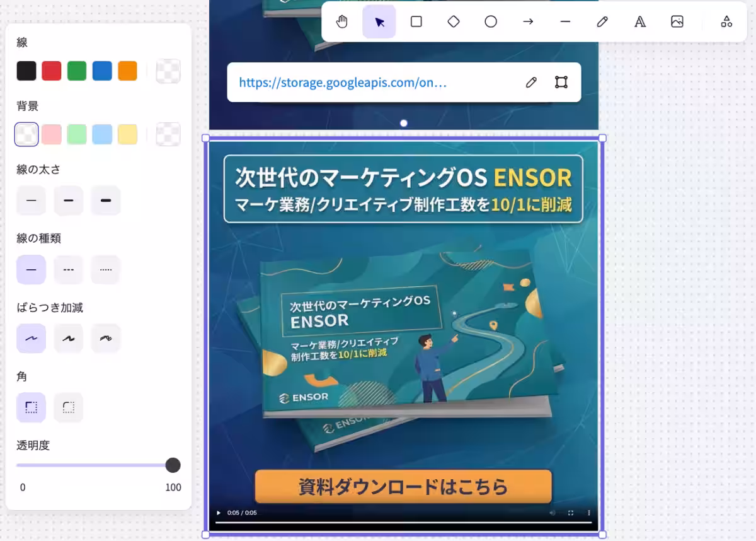Open the storage.googleapis.com link
Screen dimensions: 756x541
(x=343, y=83)
